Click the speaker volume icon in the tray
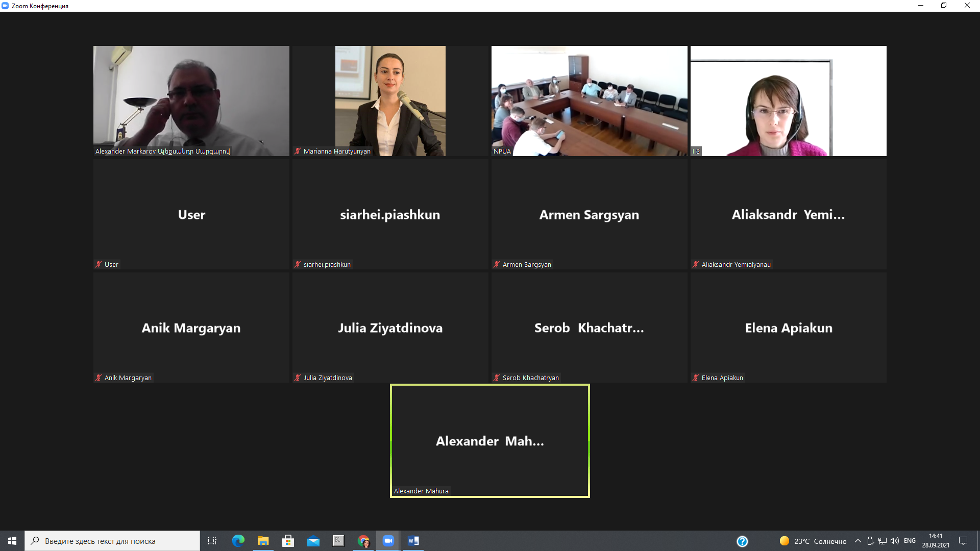This screenshot has height=551, width=980. [x=894, y=541]
